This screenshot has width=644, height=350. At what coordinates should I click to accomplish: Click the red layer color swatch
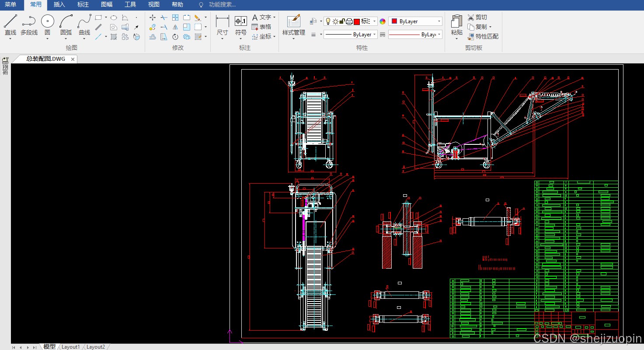tap(357, 21)
